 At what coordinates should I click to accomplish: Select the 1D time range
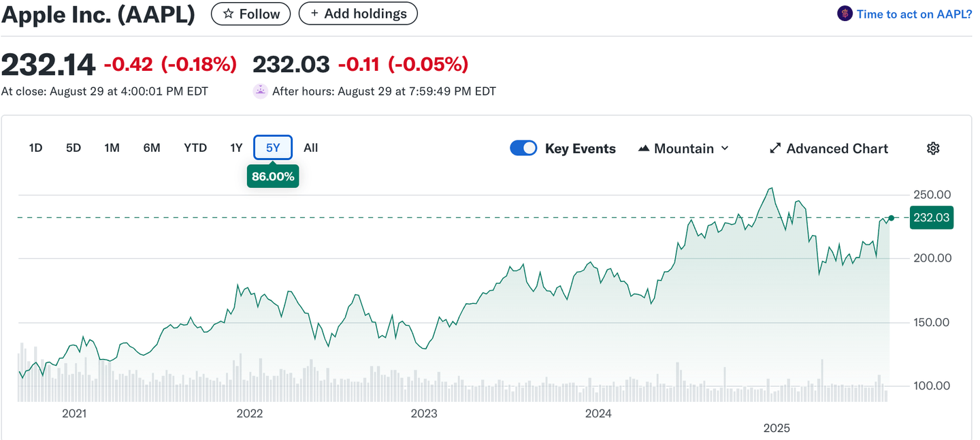pyautogui.click(x=35, y=148)
